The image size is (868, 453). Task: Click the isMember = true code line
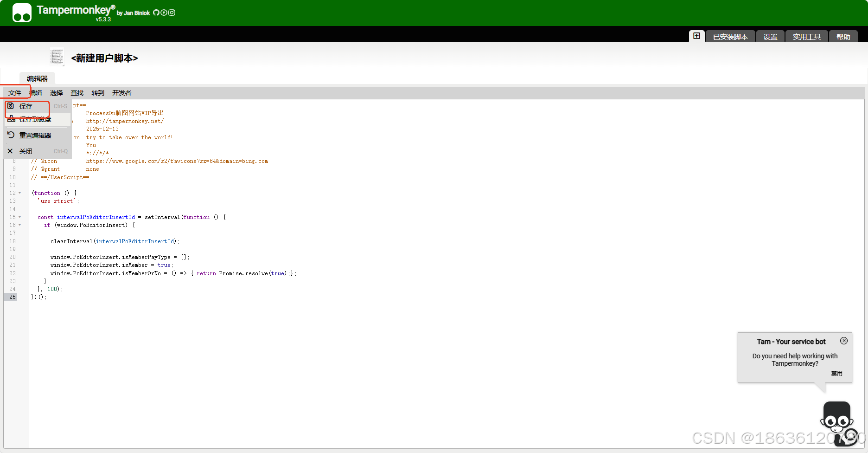112,265
